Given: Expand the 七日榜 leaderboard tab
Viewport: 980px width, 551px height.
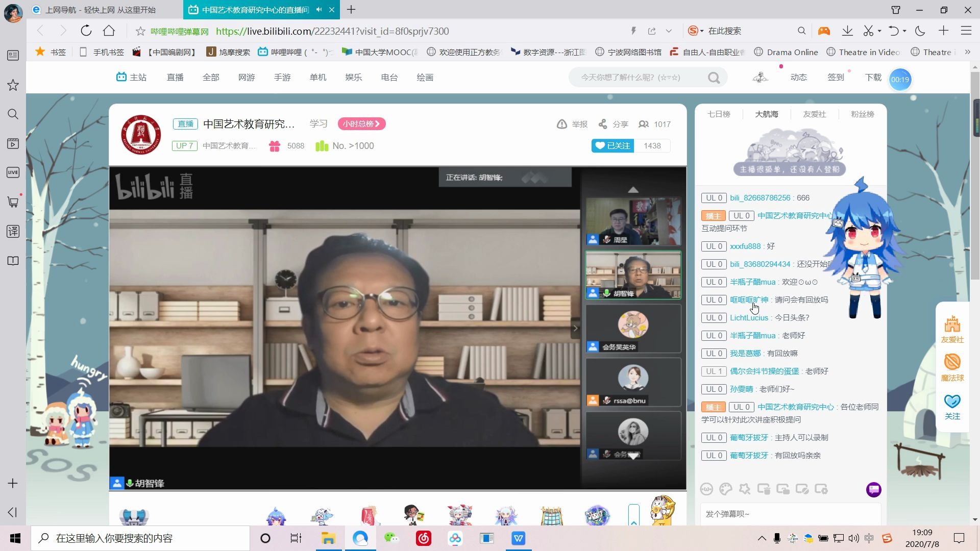Looking at the screenshot, I should point(718,114).
